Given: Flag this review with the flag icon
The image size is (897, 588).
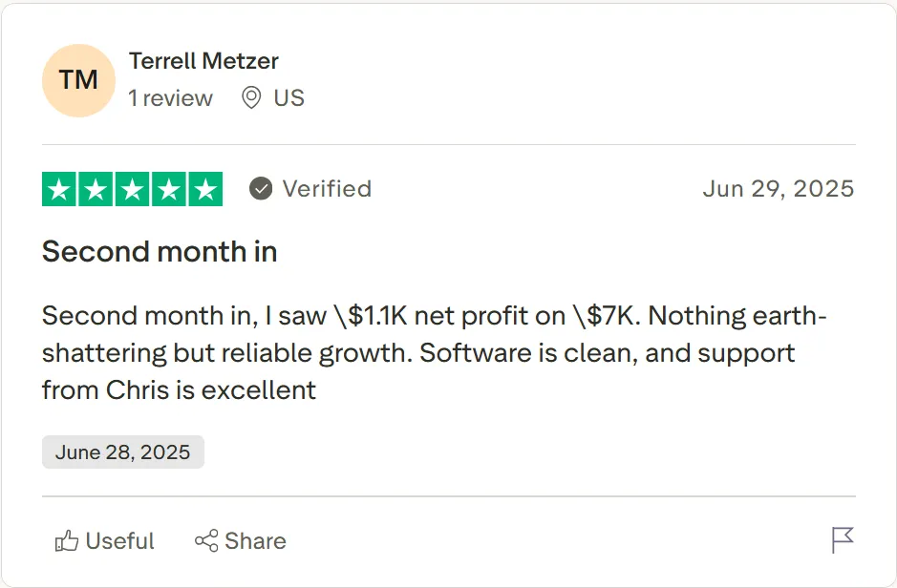Looking at the screenshot, I should [843, 540].
